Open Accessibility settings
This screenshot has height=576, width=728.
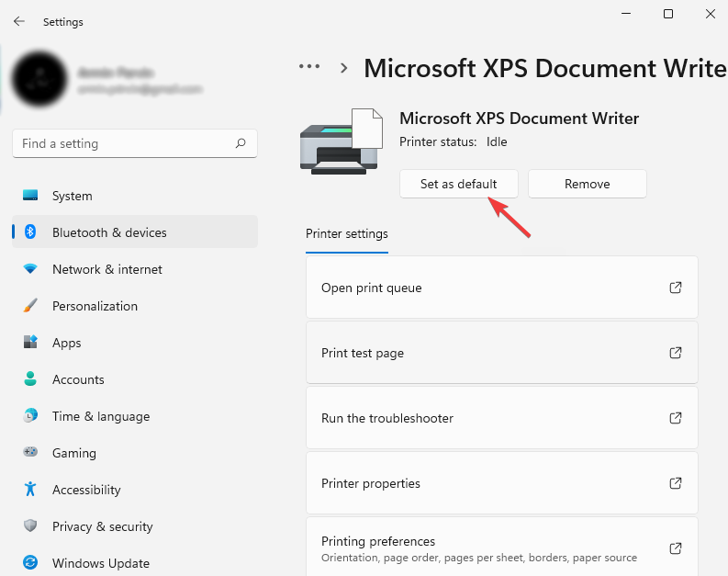coord(135,489)
